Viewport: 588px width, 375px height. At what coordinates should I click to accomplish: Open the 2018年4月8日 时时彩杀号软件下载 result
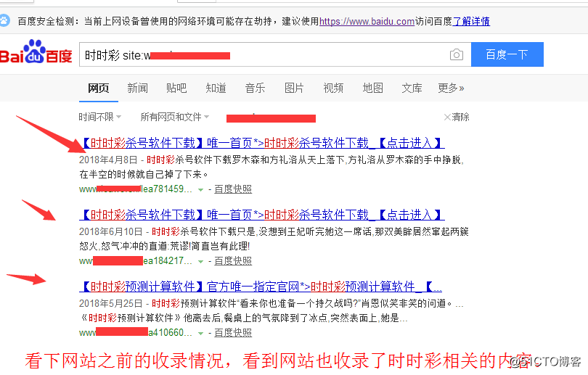click(x=262, y=143)
